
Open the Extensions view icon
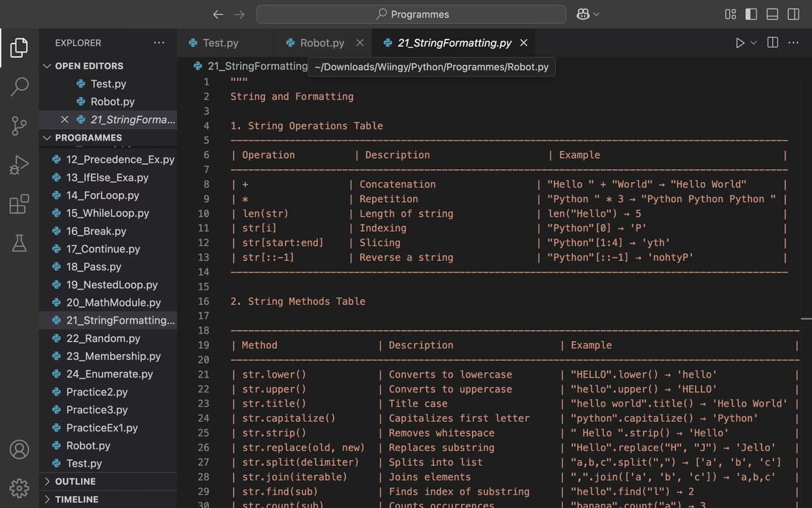point(19,204)
